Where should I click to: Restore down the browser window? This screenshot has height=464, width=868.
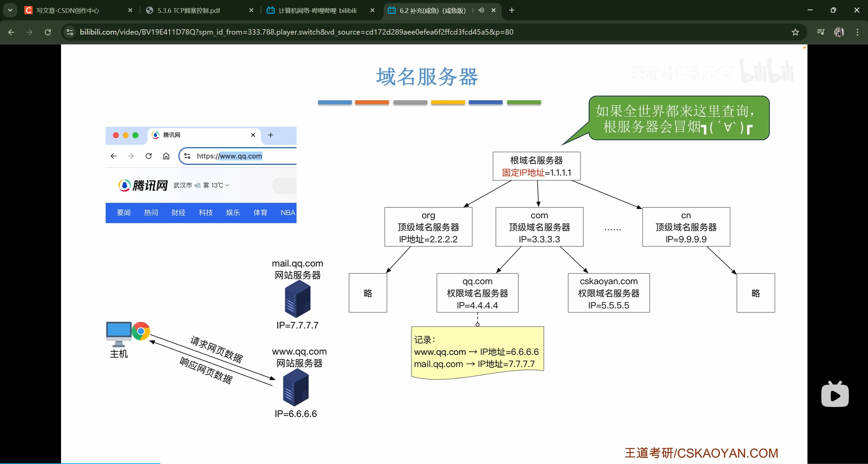tap(833, 10)
